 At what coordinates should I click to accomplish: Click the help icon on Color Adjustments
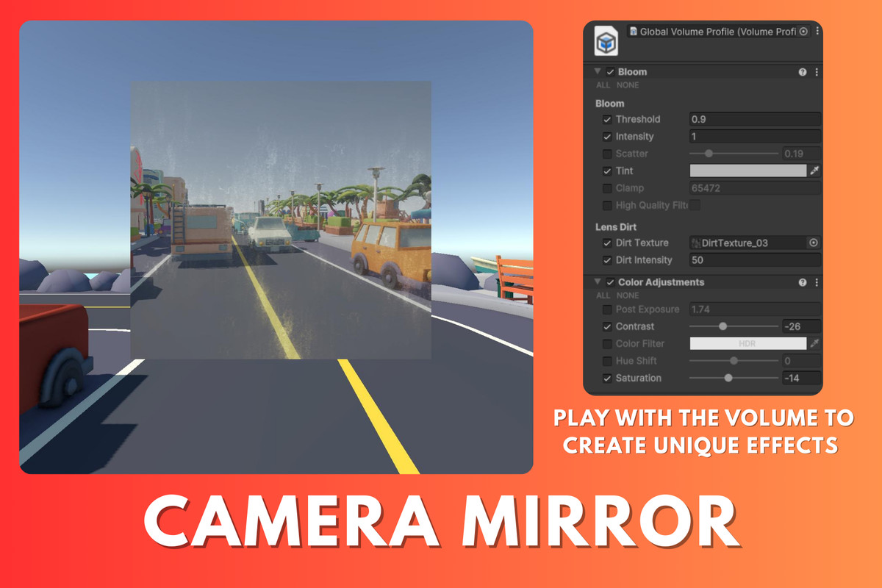point(802,282)
